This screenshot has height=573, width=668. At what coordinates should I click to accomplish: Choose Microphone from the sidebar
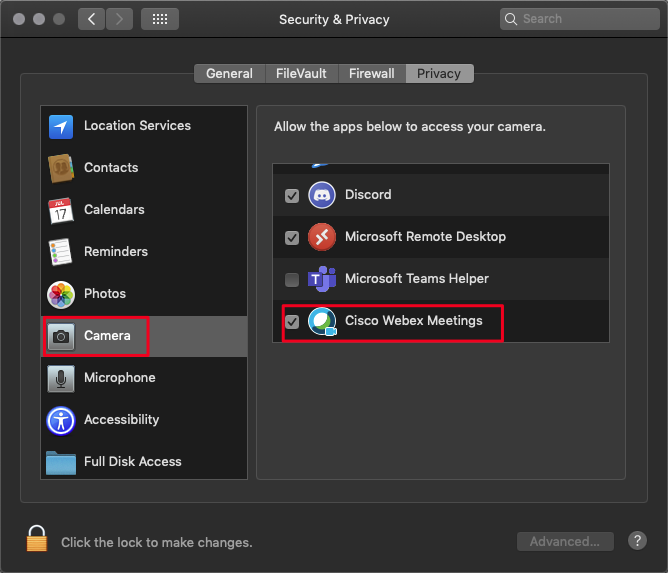click(119, 378)
